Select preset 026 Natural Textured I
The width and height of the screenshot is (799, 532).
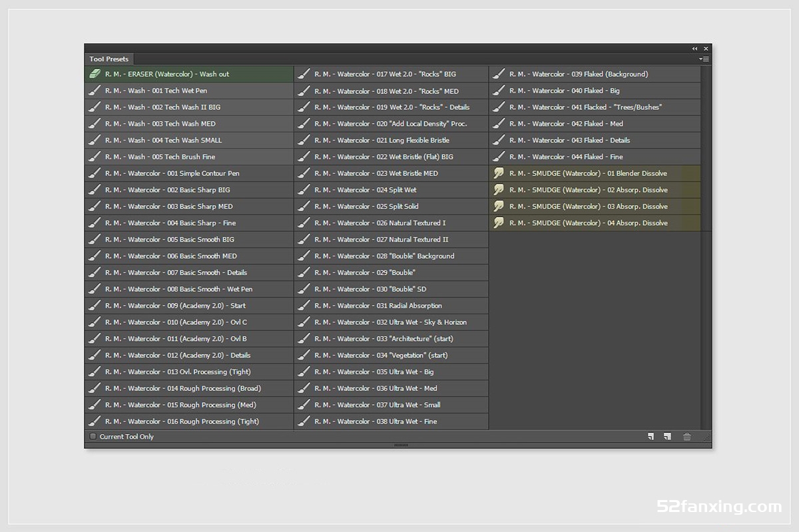click(x=392, y=223)
